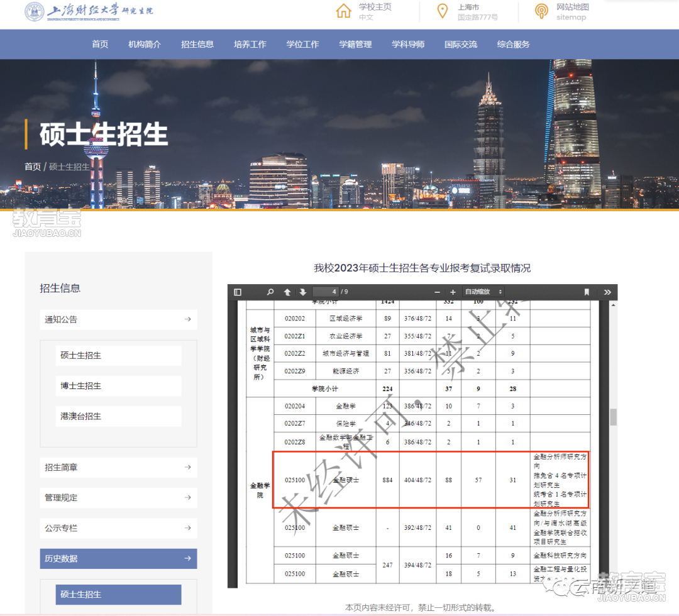Click the PDF scrollbar up arrow
Image resolution: width=679 pixels, height=616 pixels.
coord(613,305)
